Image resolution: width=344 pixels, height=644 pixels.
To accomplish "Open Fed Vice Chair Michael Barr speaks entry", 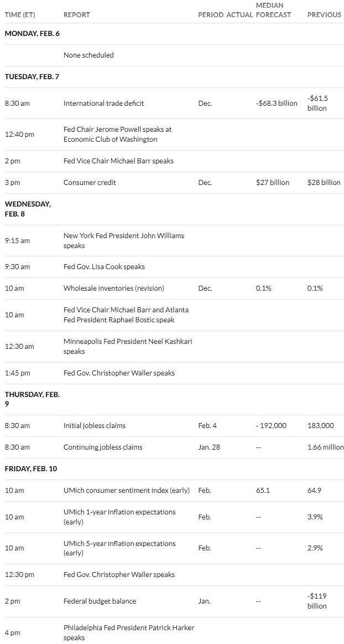I will click(118, 161).
